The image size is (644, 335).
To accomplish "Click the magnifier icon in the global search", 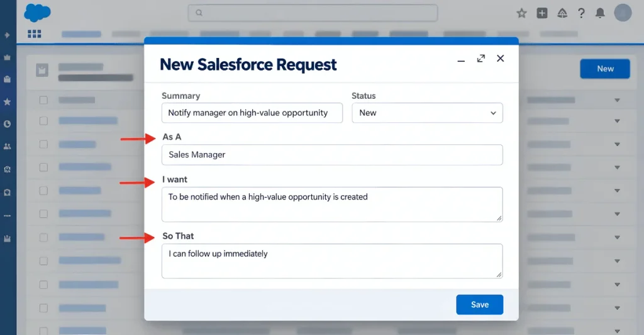I will coord(199,13).
